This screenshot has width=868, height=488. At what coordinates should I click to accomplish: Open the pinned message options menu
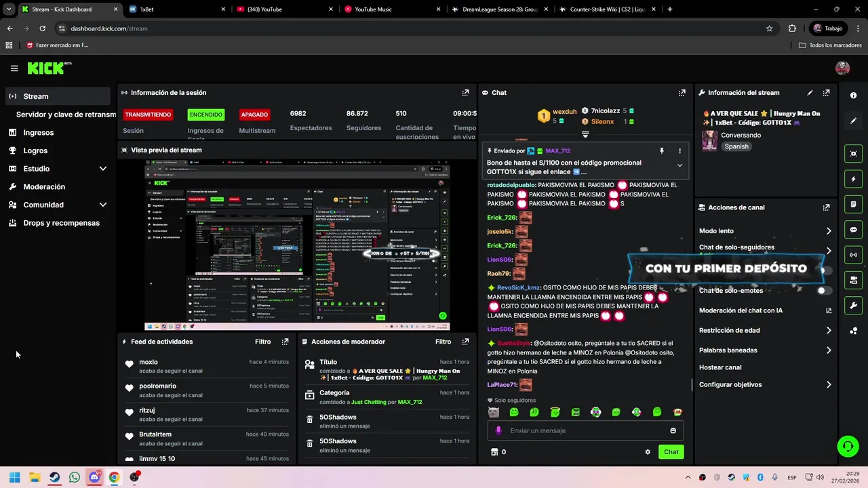[679, 151]
